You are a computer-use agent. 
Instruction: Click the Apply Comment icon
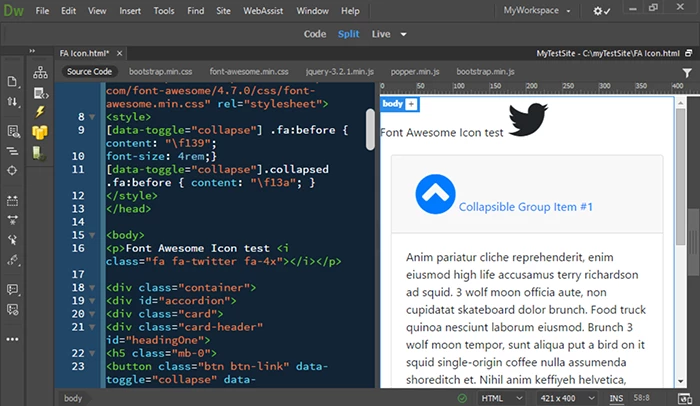point(12,289)
